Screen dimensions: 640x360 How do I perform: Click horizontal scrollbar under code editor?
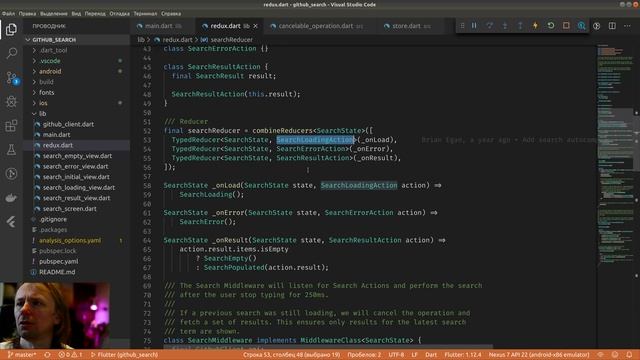pyautogui.click(x=327, y=347)
